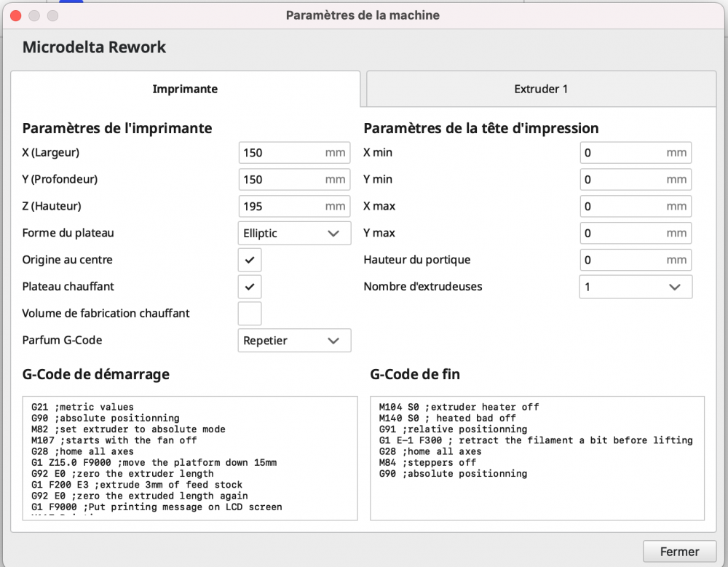
Task: Uncheck the Plateau chauffant checkbox
Action: 250,287
